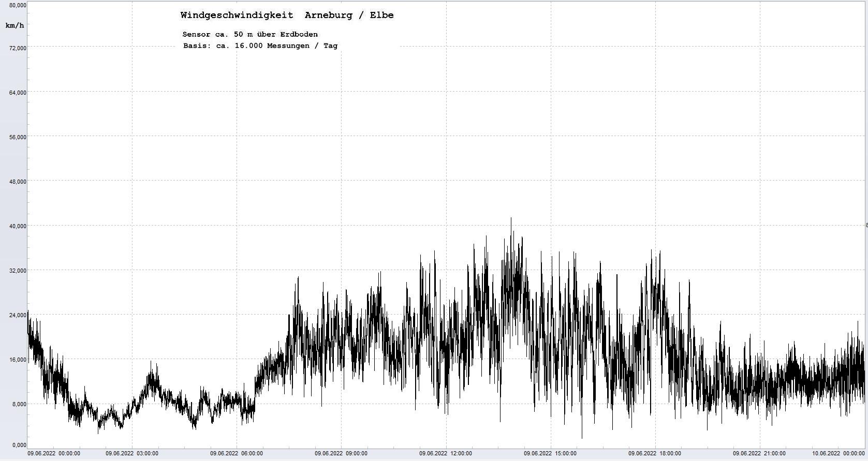
Task: Click the 10.06.2022 00:00:00 end label
Action: (x=838, y=454)
